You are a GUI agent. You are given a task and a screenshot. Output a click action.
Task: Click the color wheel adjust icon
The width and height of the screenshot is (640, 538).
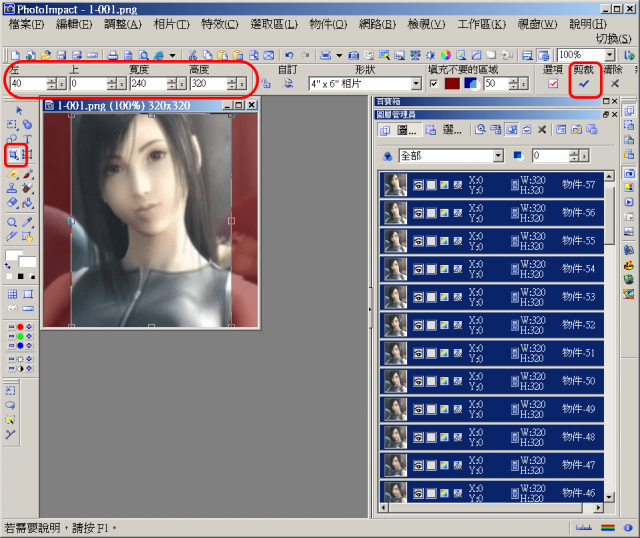[x=446, y=55]
